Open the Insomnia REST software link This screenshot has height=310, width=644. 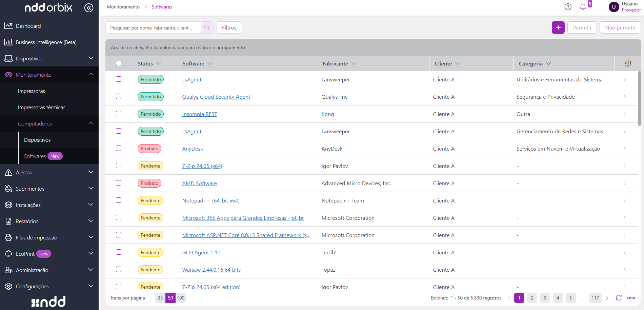(200, 114)
